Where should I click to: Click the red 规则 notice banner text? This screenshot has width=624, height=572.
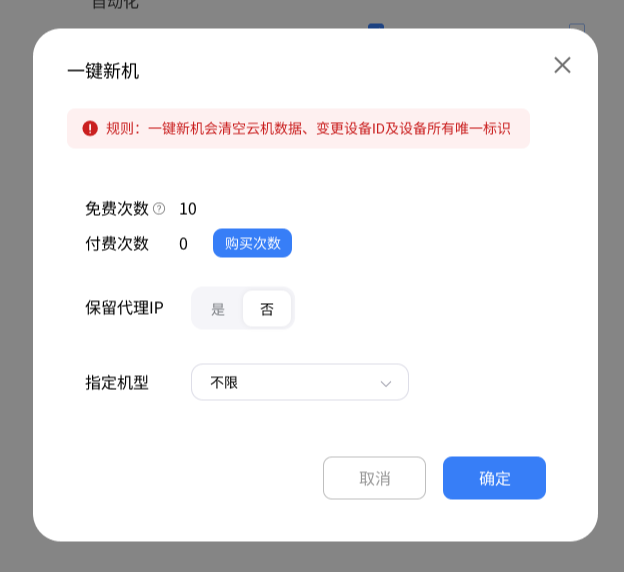(308, 128)
